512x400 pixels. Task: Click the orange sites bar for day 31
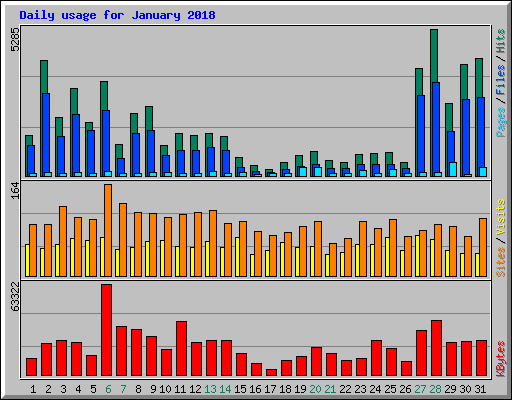[x=483, y=247]
